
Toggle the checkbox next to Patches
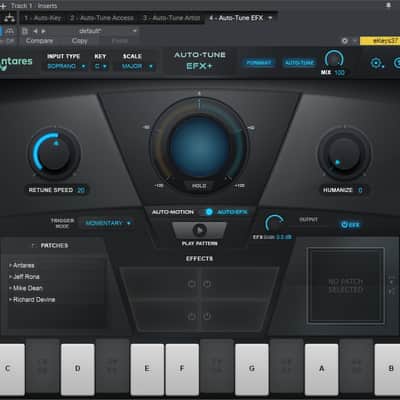(34, 246)
